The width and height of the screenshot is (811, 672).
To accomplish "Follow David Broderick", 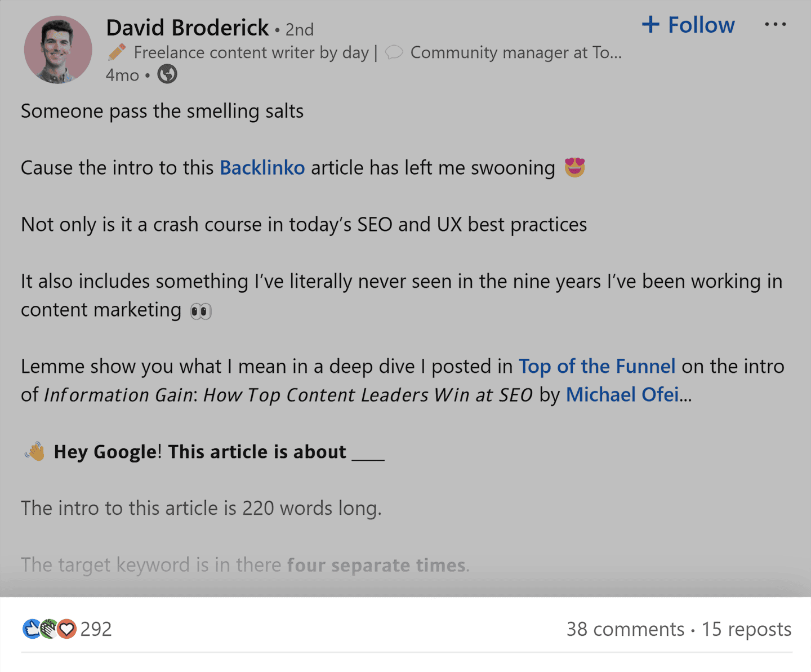I will click(688, 25).
